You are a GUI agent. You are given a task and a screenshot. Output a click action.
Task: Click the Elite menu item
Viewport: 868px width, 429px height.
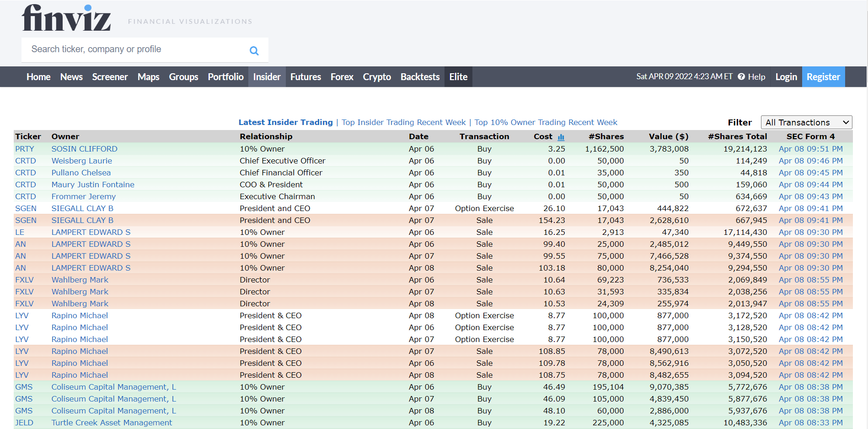(x=458, y=76)
